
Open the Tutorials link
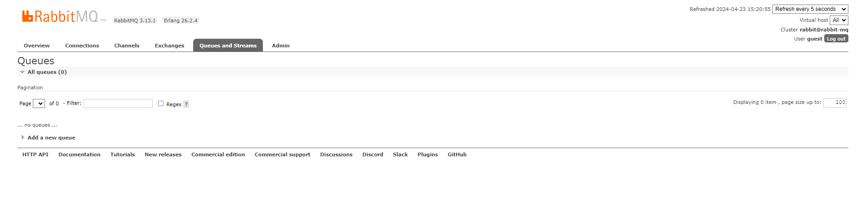click(123, 154)
